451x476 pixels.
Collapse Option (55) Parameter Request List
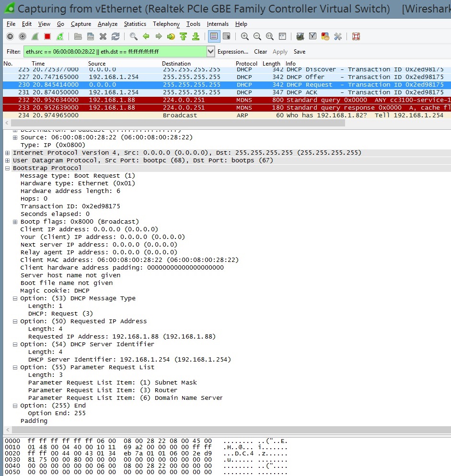click(15, 367)
